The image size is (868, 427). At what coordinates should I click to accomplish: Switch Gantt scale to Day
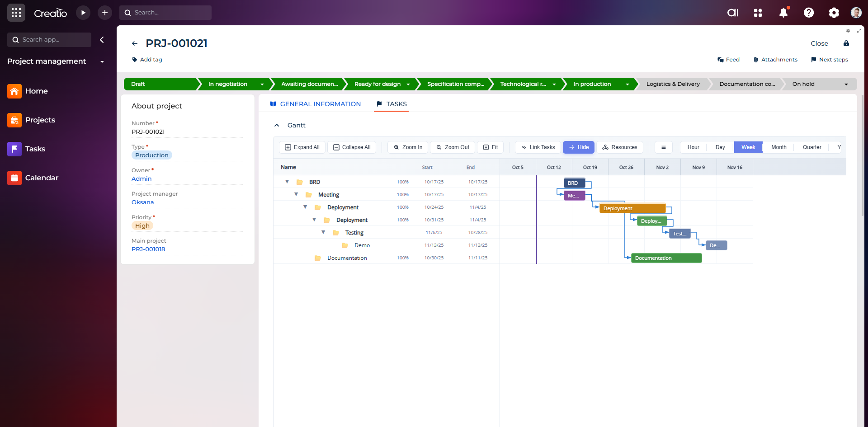click(720, 147)
